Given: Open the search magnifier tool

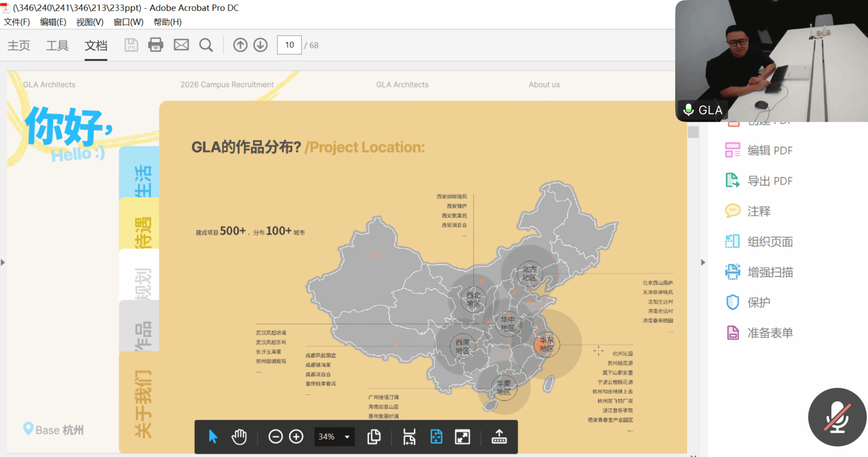Looking at the screenshot, I should click(x=206, y=45).
